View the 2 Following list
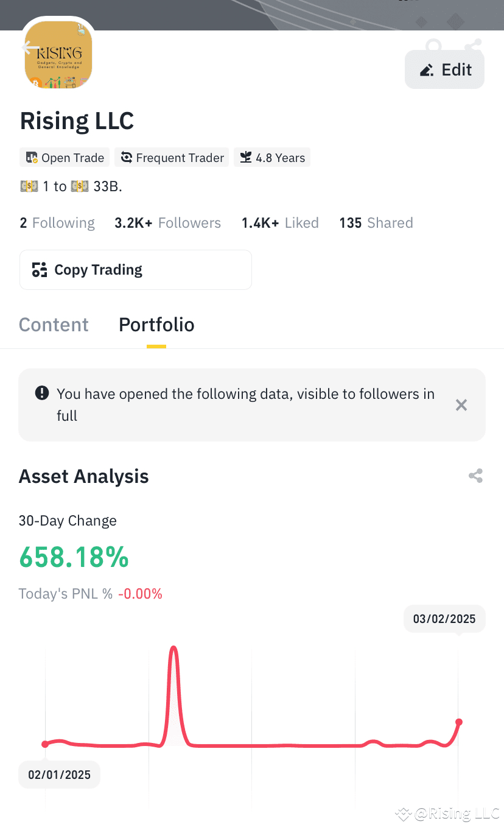The width and height of the screenshot is (504, 827). click(57, 223)
